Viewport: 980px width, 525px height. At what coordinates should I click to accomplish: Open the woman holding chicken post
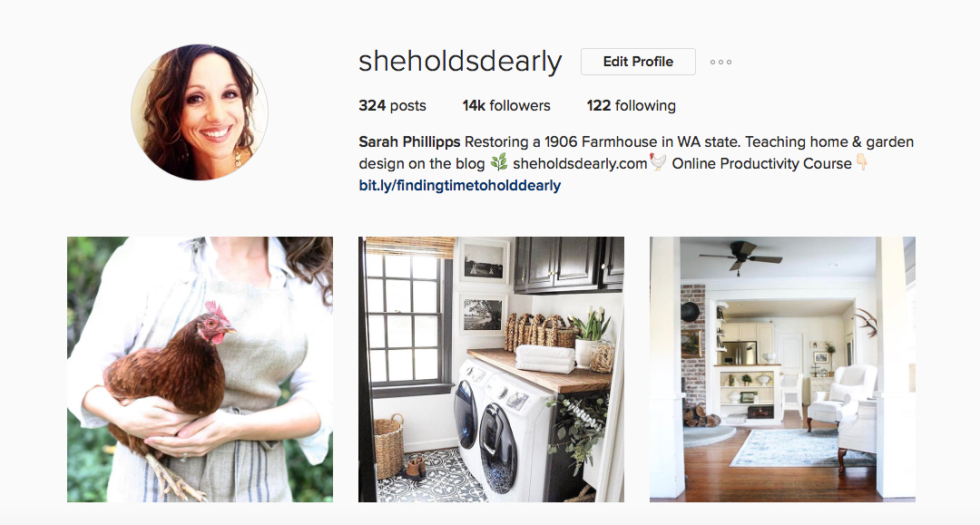point(200,369)
